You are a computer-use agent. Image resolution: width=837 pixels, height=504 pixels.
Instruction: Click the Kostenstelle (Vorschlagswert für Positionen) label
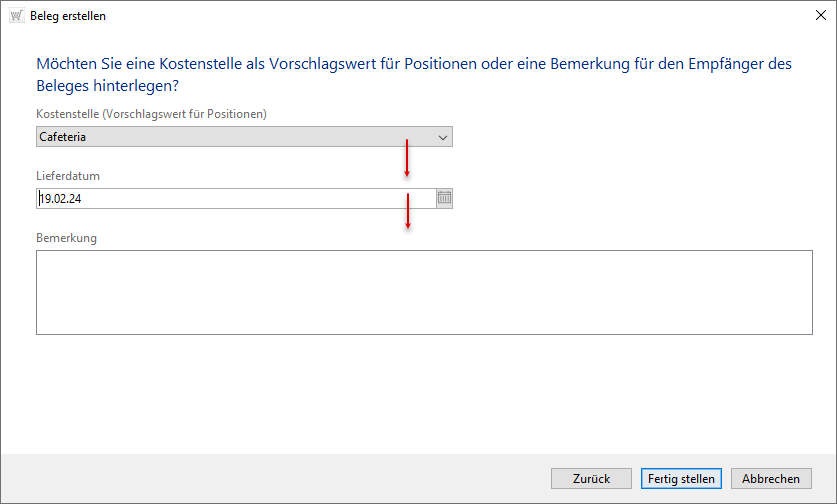(151, 114)
